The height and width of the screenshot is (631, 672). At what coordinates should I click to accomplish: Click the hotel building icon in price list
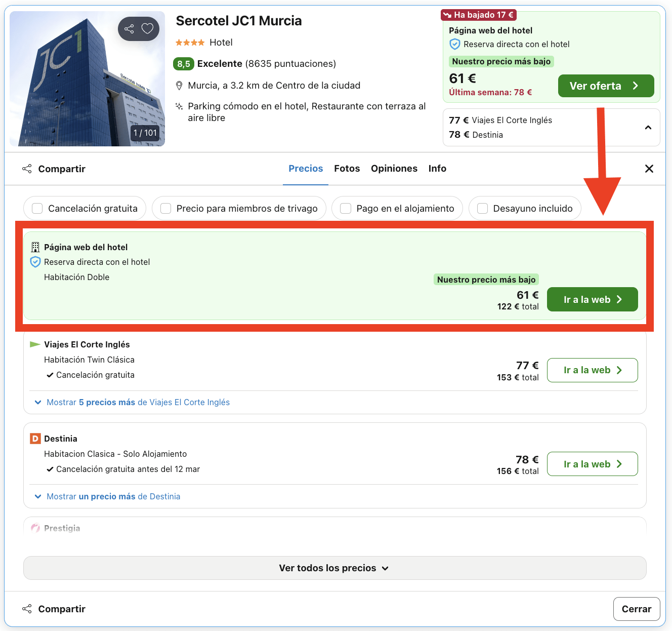(x=35, y=247)
